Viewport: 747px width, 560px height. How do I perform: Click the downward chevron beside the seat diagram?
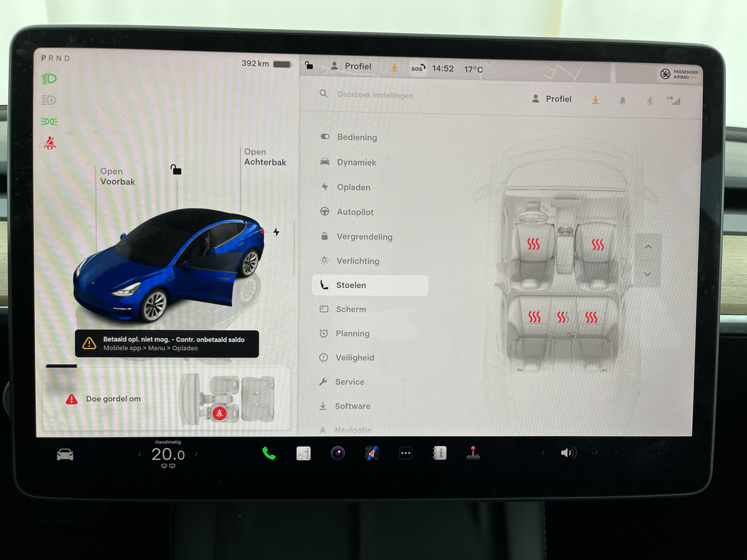648,274
